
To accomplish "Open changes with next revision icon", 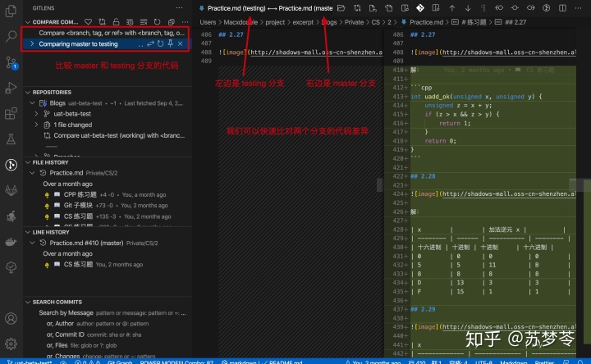I will coord(531,8).
